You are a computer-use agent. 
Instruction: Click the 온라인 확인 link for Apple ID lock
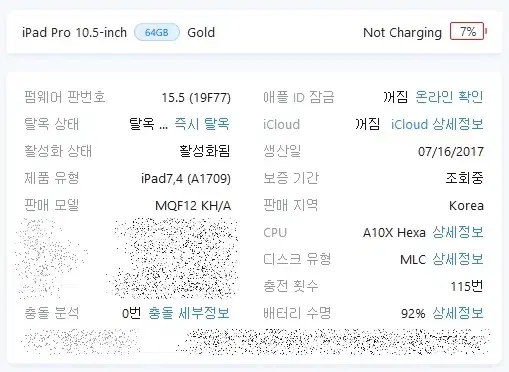click(449, 97)
